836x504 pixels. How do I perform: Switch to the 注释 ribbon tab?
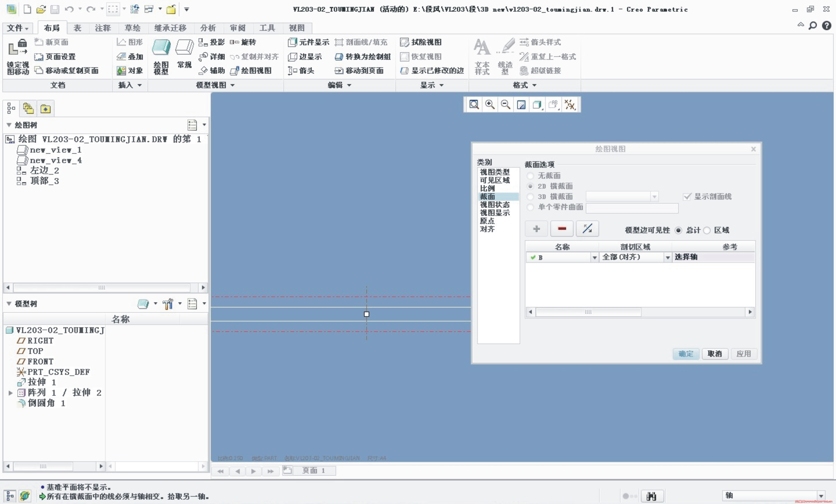pos(103,28)
